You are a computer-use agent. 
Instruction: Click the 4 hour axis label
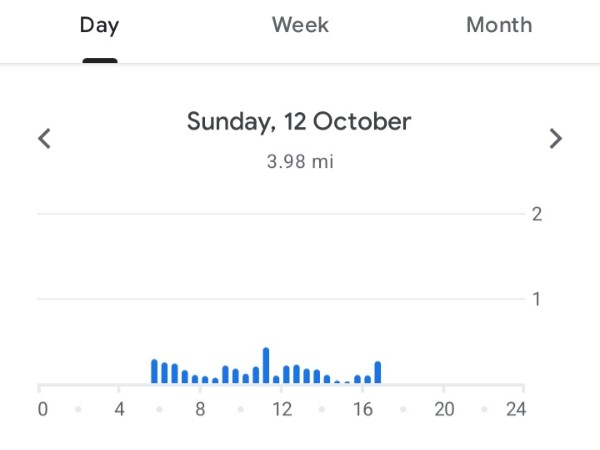[119, 409]
